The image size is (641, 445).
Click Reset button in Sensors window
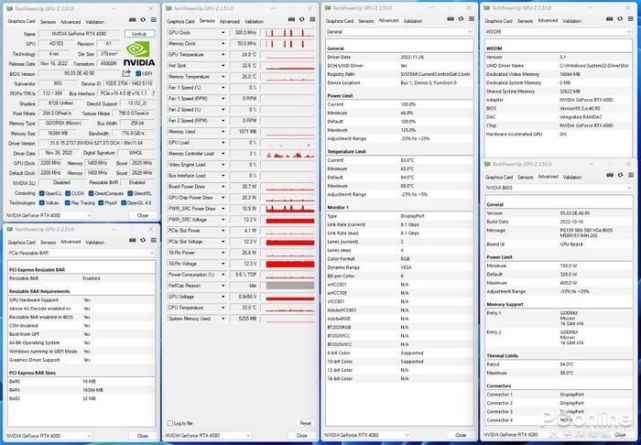pos(305,423)
